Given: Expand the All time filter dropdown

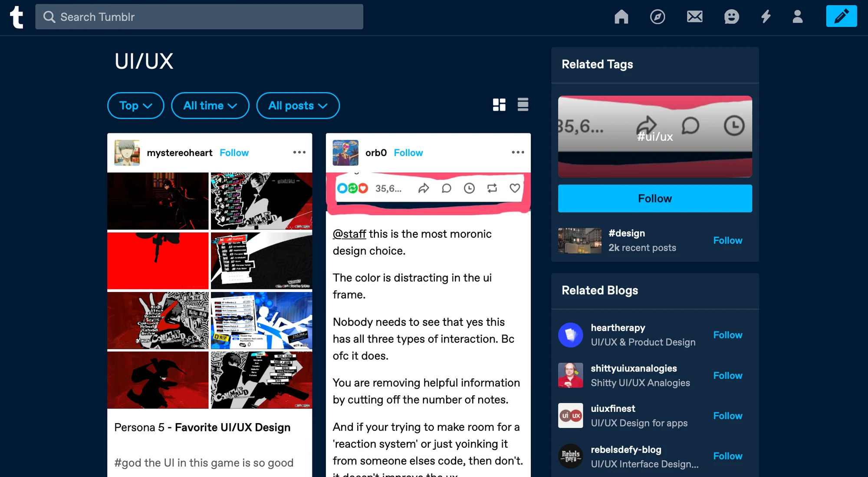Looking at the screenshot, I should click(210, 106).
